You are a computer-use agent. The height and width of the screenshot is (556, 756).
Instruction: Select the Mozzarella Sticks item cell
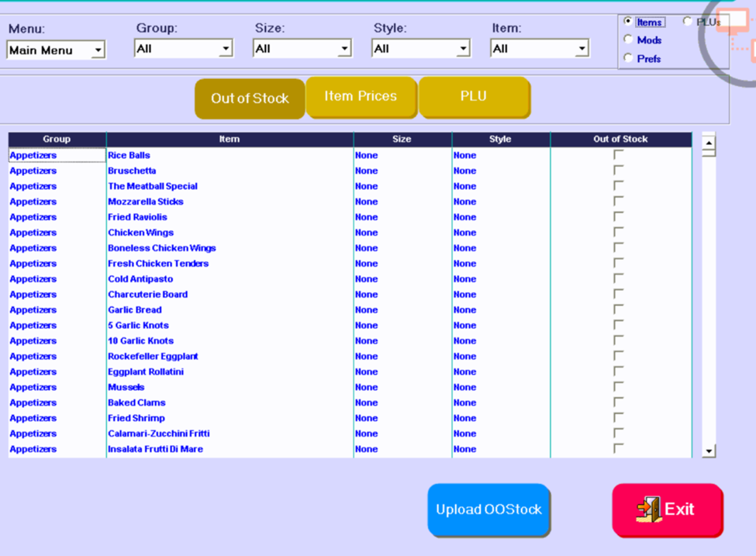click(230, 202)
